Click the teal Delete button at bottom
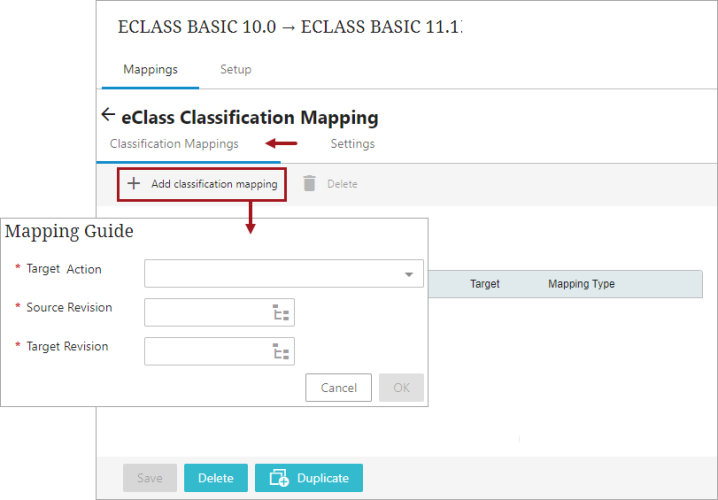 (216, 478)
